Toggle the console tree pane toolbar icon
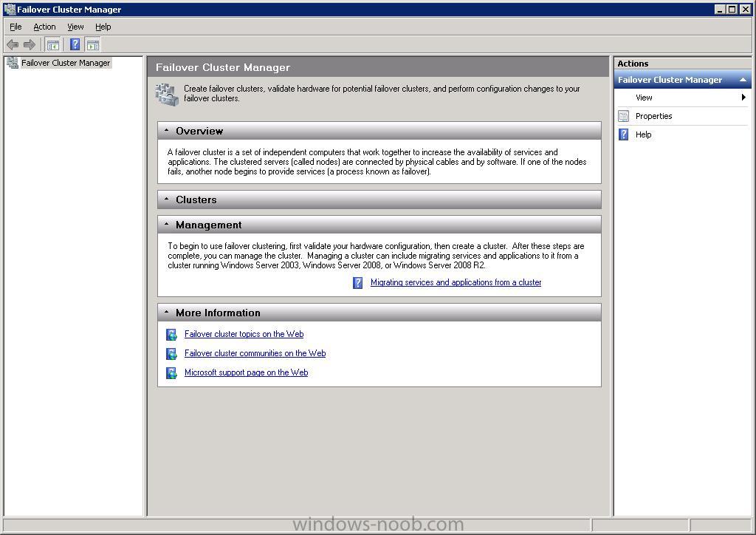Image resolution: width=756 pixels, height=535 pixels. [53, 45]
